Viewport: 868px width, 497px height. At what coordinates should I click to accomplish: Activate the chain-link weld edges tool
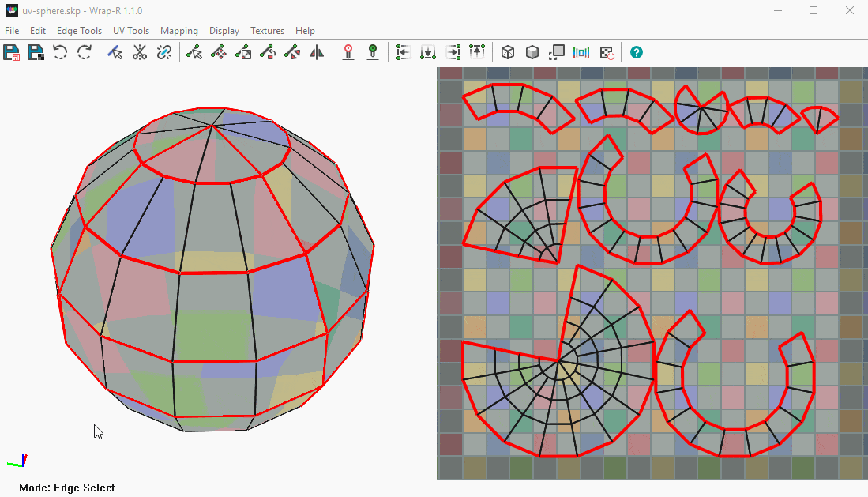[x=164, y=53]
